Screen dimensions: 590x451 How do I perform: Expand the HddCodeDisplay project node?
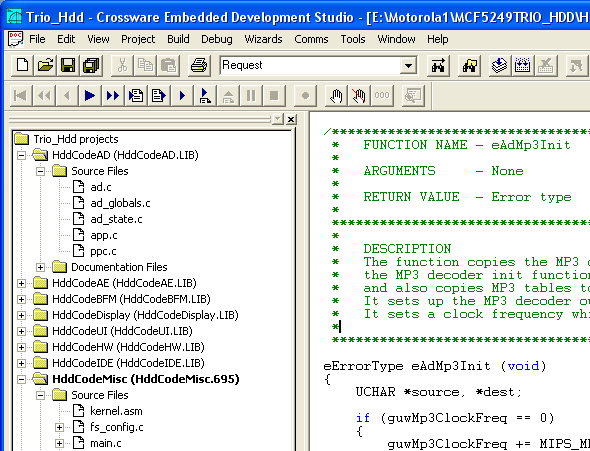click(x=21, y=315)
